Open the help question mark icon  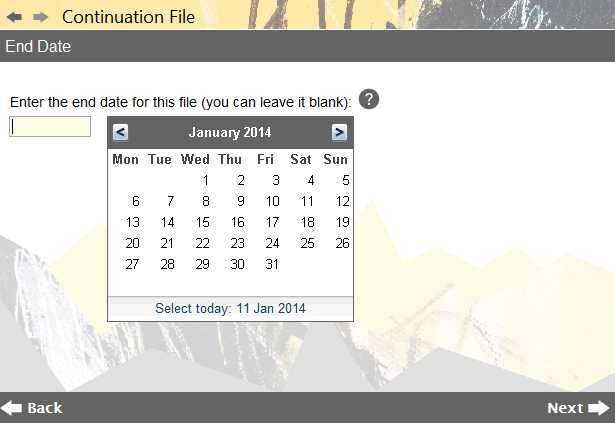pos(369,99)
